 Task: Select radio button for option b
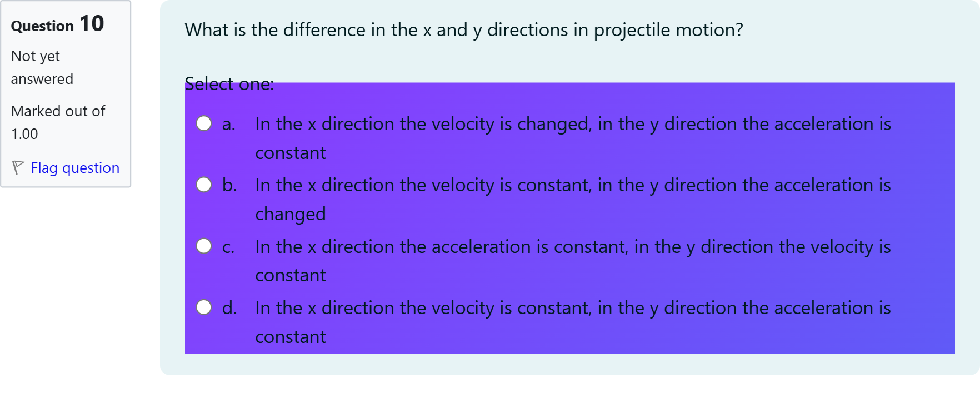pos(204,185)
